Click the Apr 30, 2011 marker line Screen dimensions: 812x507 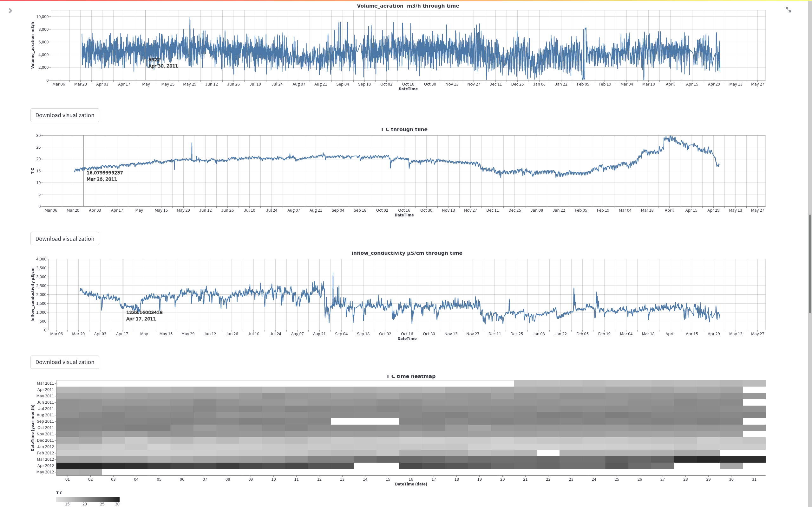tap(145, 45)
